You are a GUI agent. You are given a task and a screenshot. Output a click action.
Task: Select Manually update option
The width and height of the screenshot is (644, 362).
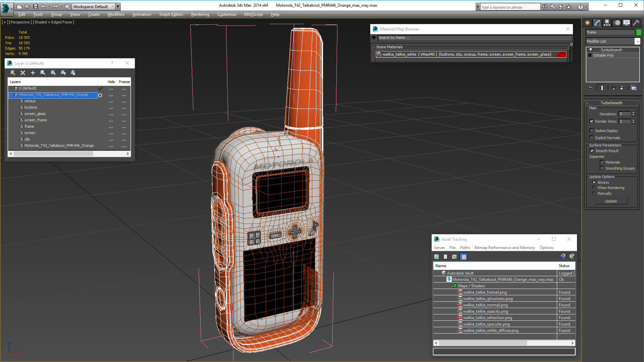click(594, 193)
